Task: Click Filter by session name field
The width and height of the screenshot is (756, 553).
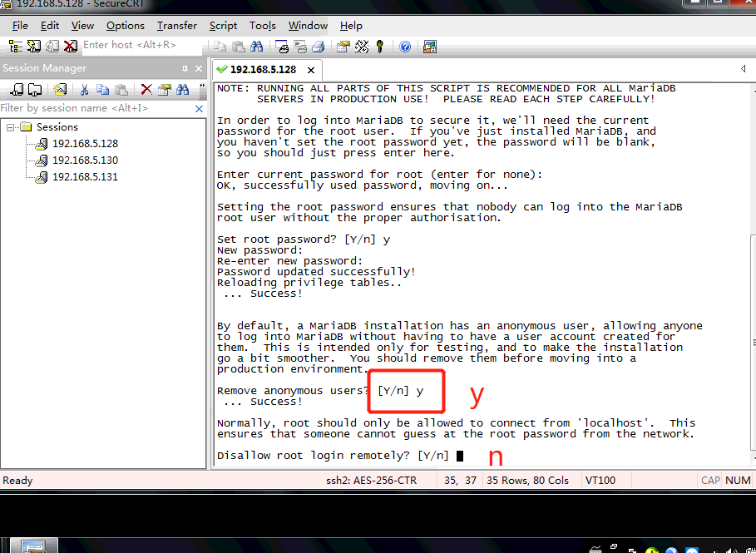Action: click(96, 108)
